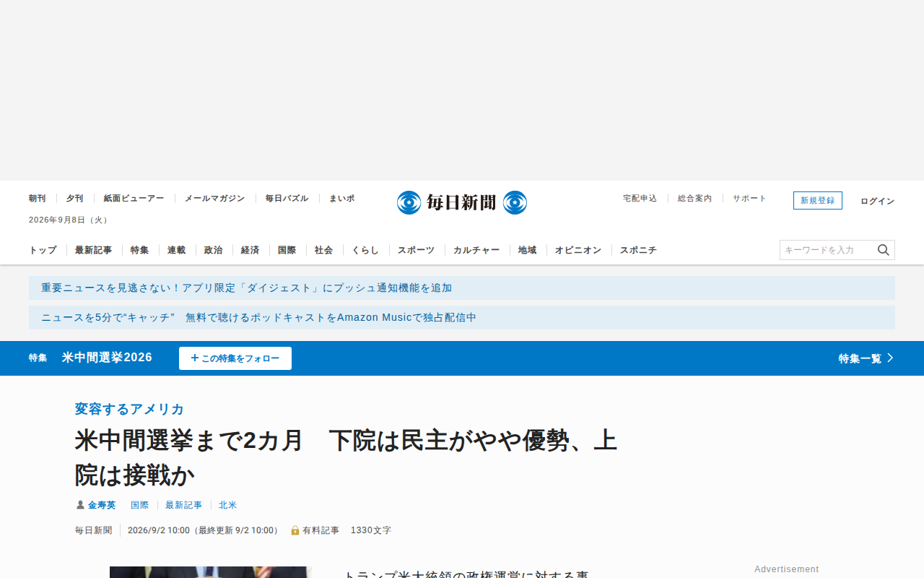924x578 pixels.
Task: Click the article thumbnail photo
Action: 210,572
